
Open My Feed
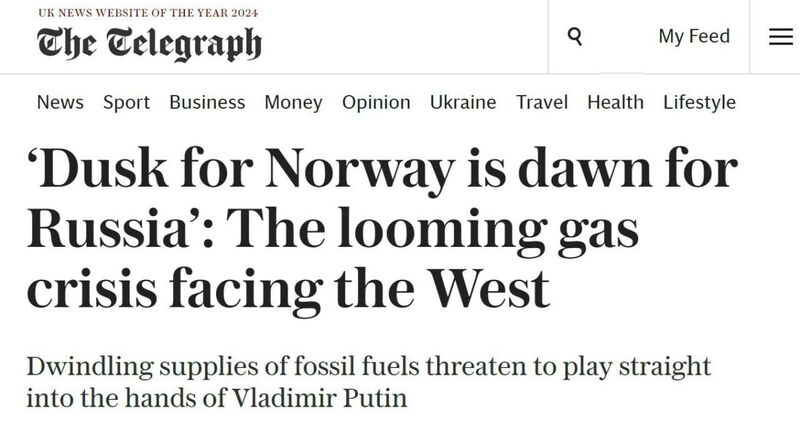(694, 36)
